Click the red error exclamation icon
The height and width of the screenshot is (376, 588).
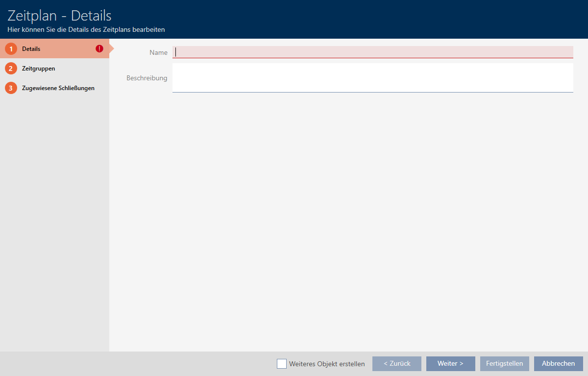tap(99, 49)
